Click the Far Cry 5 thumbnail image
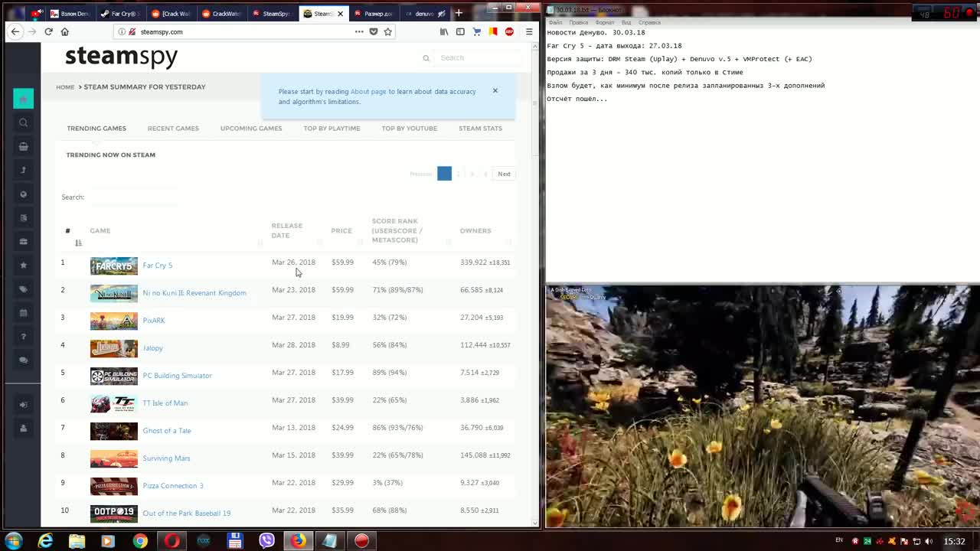The image size is (980, 551). pos(114,266)
